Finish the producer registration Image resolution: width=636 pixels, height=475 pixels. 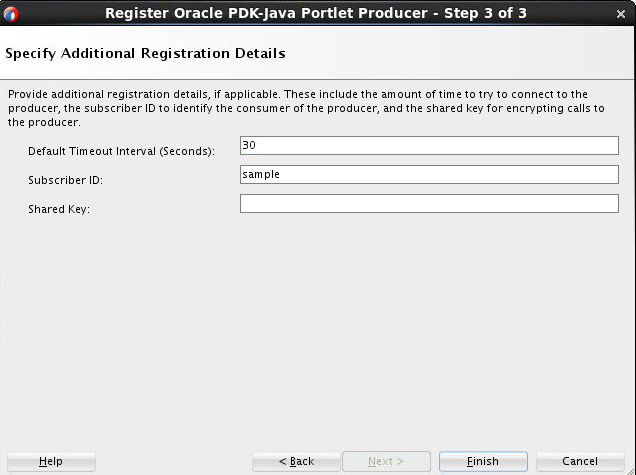(483, 462)
